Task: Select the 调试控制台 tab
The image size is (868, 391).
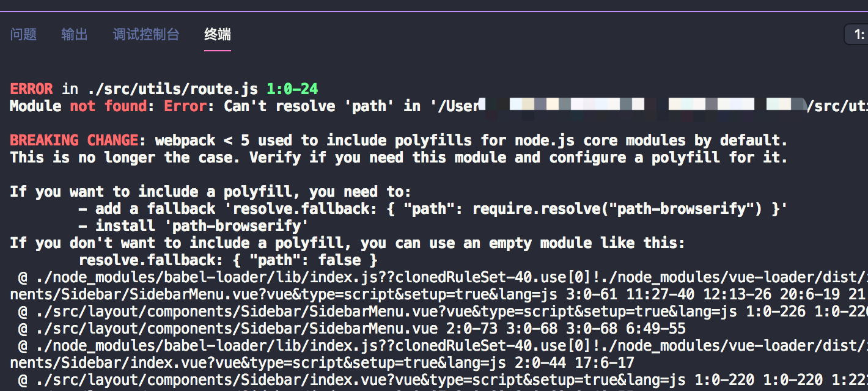Action: pos(146,35)
